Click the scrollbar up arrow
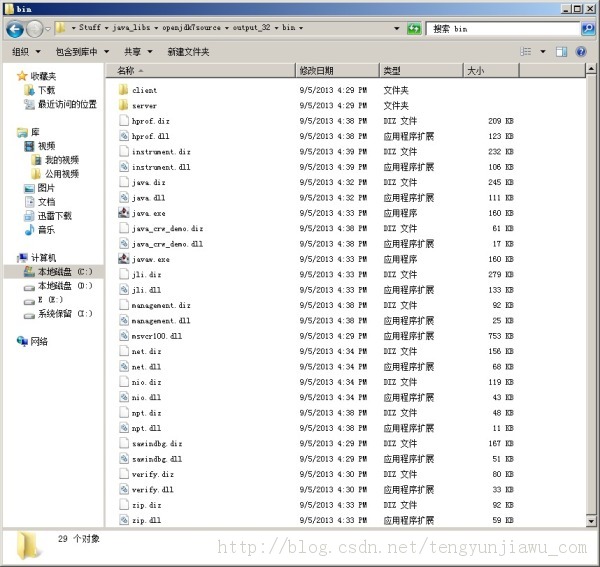Image resolution: width=600 pixels, height=567 pixels. [x=591, y=69]
